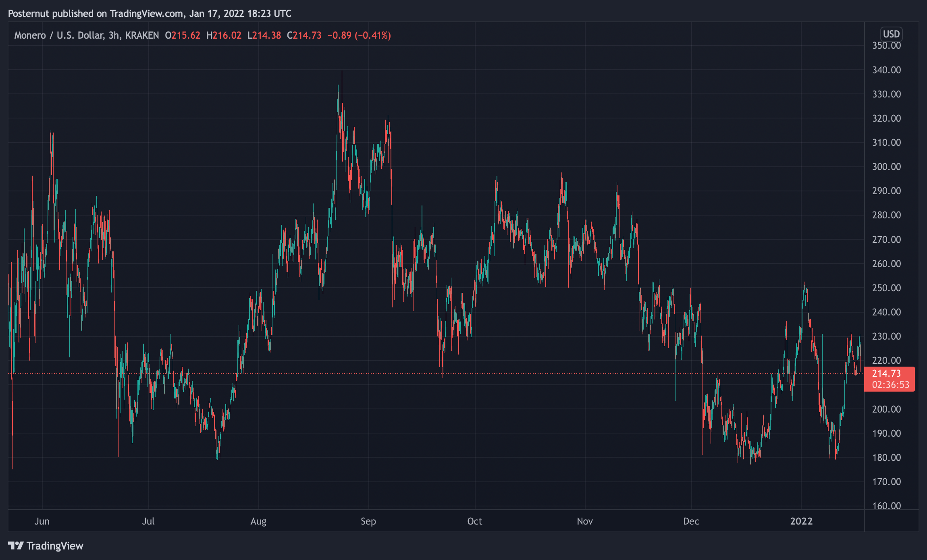Click the 280.00 price axis label
Viewport: 927px width, 560px height.
887,215
